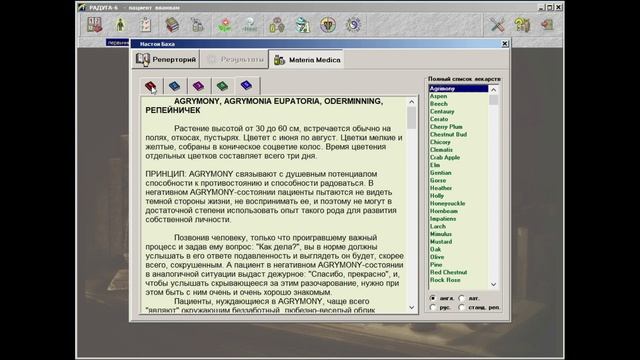This screenshot has width=640, height=360.
Task: Click the spiral gear toolbar icon
Action: coord(353,25)
